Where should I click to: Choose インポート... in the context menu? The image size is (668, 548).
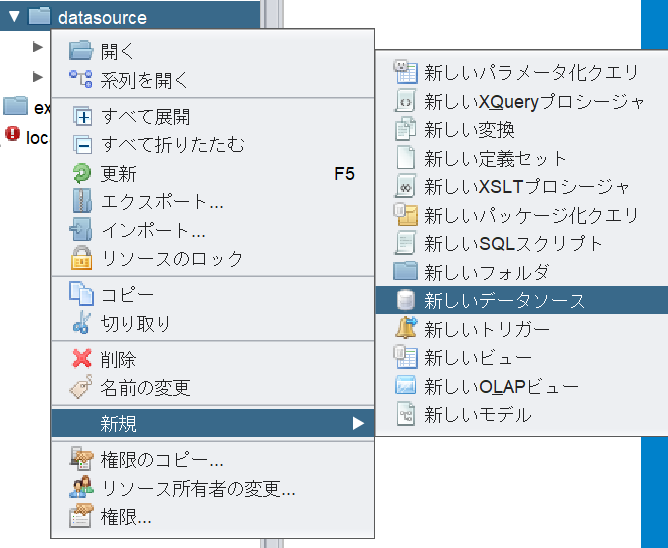click(x=213, y=230)
